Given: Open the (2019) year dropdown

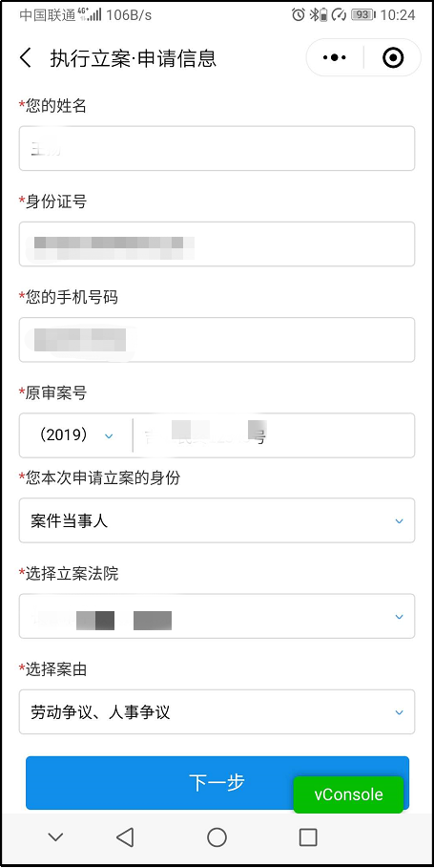Looking at the screenshot, I should [x=75, y=435].
